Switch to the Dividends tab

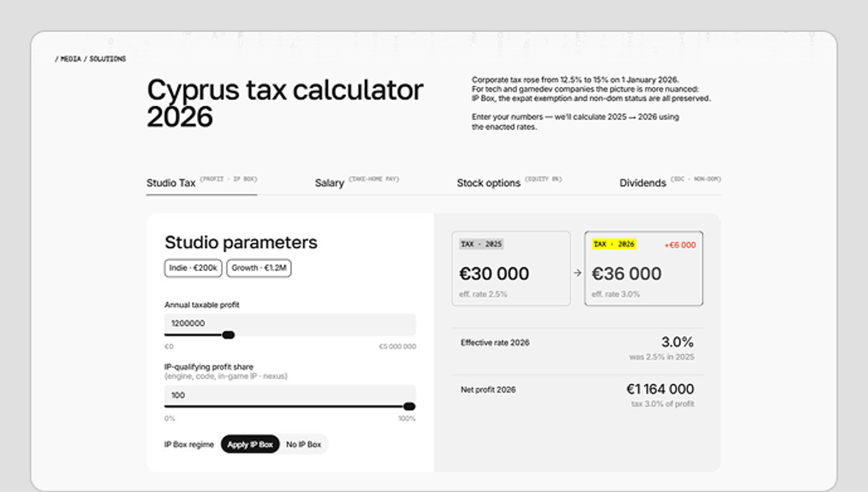pos(670,183)
